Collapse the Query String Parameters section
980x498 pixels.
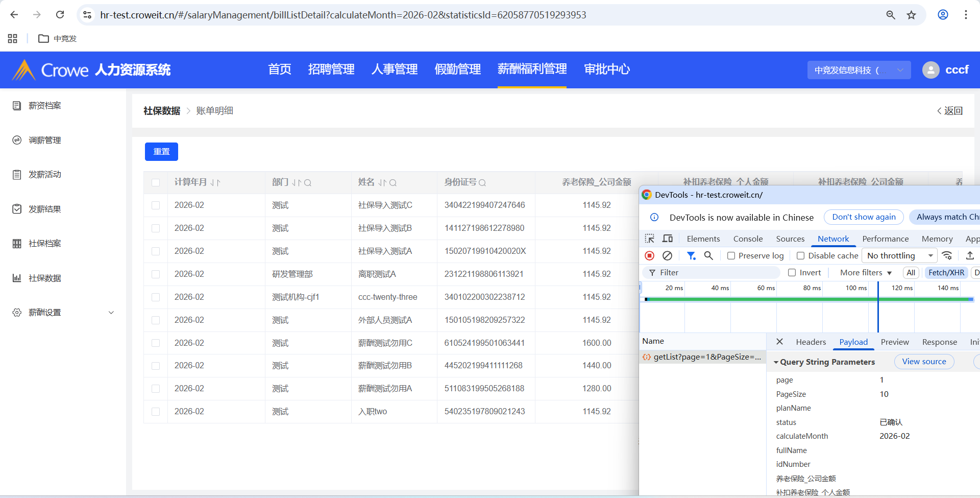[776, 362]
